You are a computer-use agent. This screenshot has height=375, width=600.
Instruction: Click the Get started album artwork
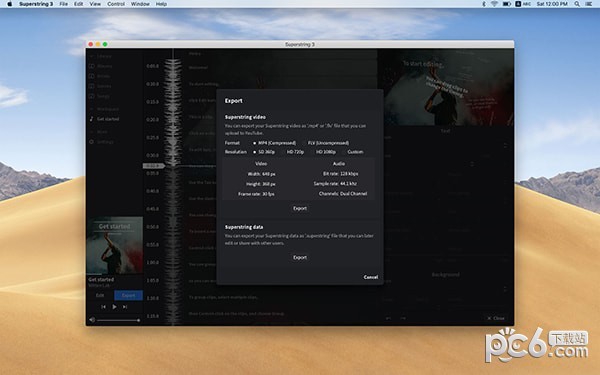click(114, 245)
